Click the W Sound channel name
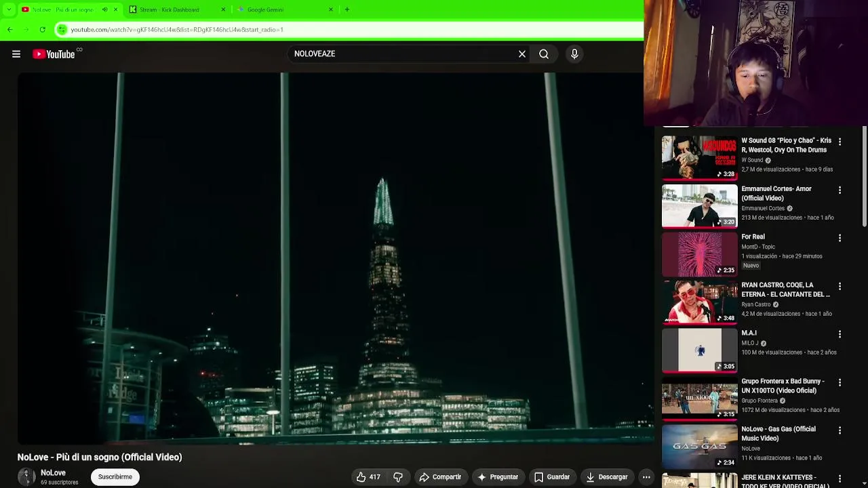This screenshot has width=868, height=488. click(x=752, y=160)
